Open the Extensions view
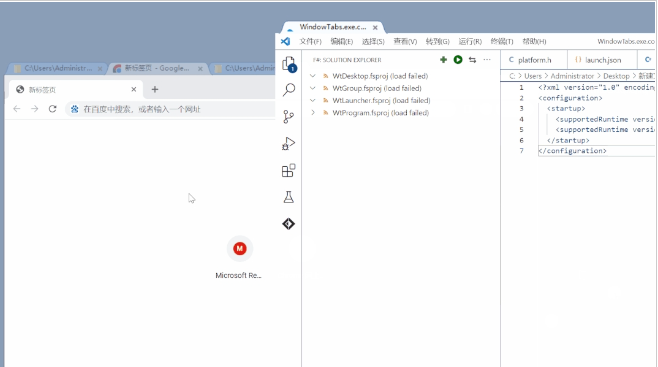Image resolution: width=658 pixels, height=367 pixels. click(289, 170)
